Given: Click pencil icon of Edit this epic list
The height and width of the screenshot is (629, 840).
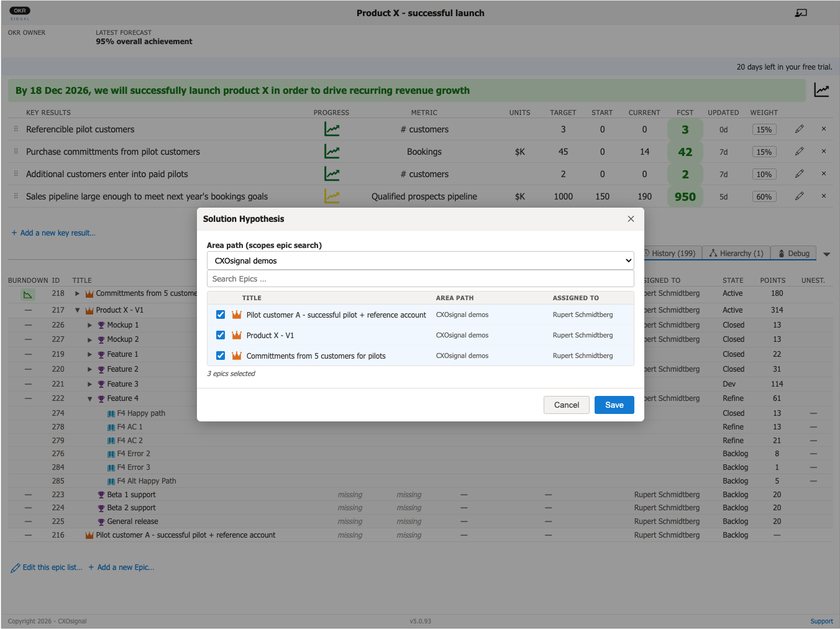Looking at the screenshot, I should click(16, 568).
